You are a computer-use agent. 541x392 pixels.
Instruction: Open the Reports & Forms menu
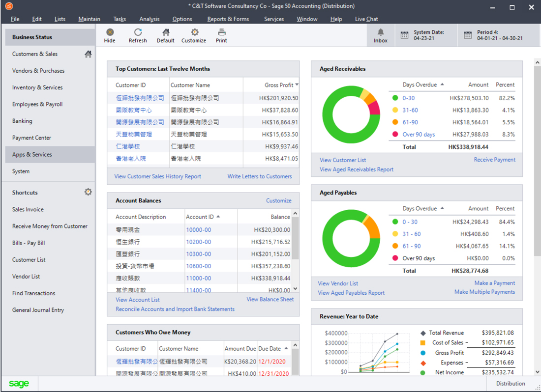click(228, 19)
